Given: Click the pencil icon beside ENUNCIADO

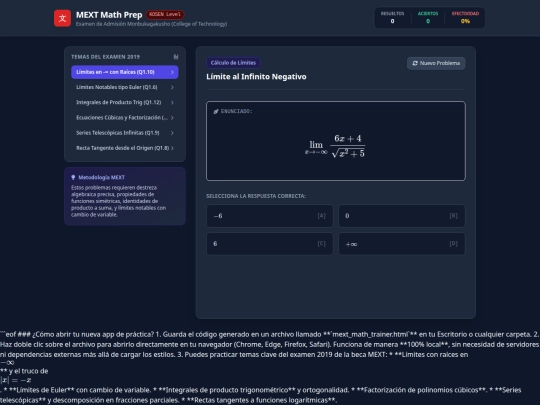Looking at the screenshot, I should 216,111.
